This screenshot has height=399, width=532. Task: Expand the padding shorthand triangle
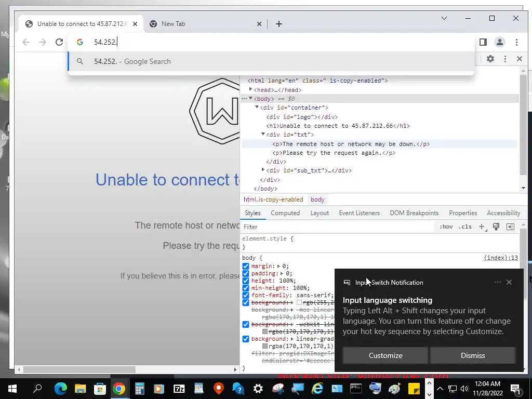click(x=282, y=273)
